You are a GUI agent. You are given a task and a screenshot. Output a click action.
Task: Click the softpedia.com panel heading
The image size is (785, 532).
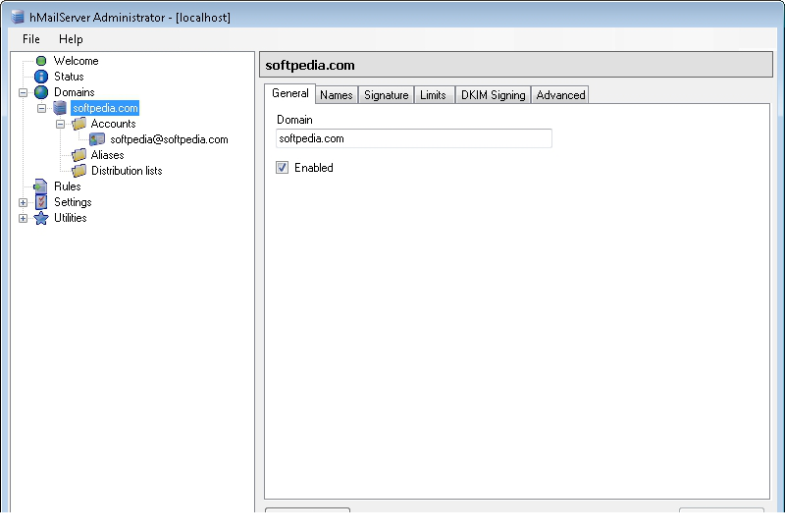click(x=310, y=65)
